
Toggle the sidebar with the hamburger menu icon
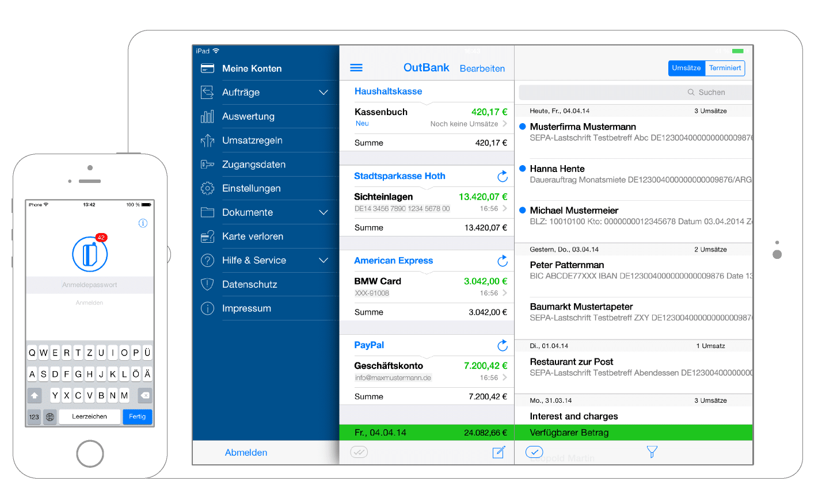[x=356, y=68]
